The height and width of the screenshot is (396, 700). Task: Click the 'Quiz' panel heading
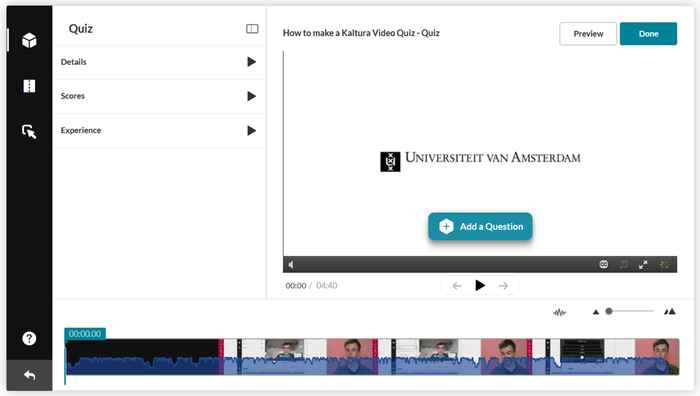click(x=81, y=29)
